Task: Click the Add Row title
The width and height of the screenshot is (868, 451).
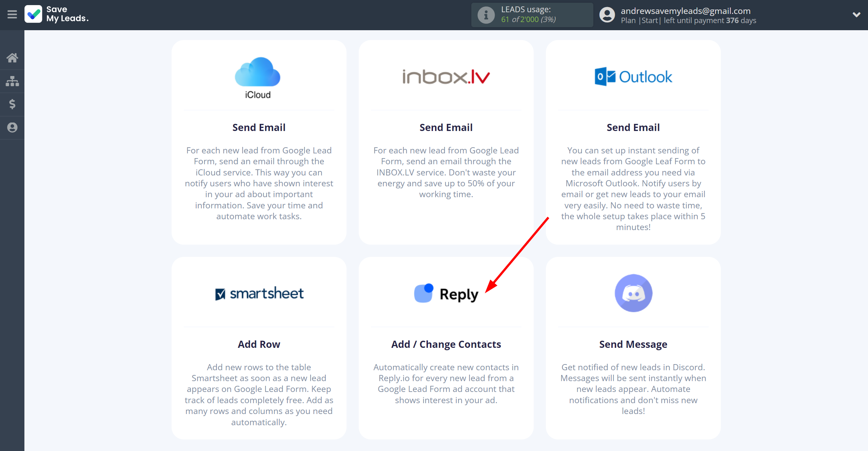Action: (x=259, y=344)
